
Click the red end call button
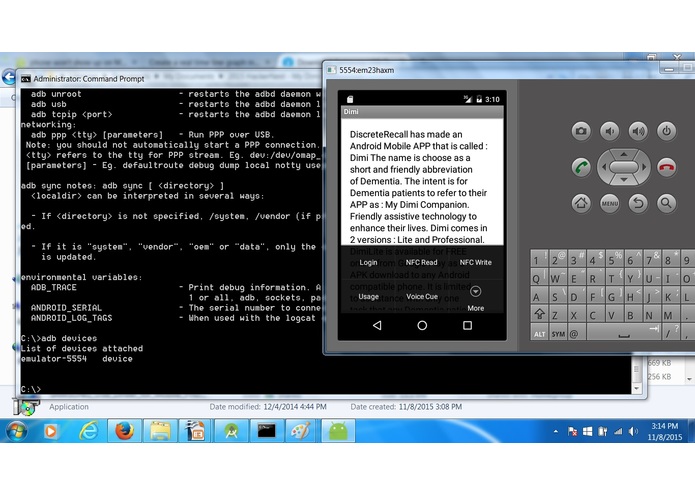[x=666, y=167]
